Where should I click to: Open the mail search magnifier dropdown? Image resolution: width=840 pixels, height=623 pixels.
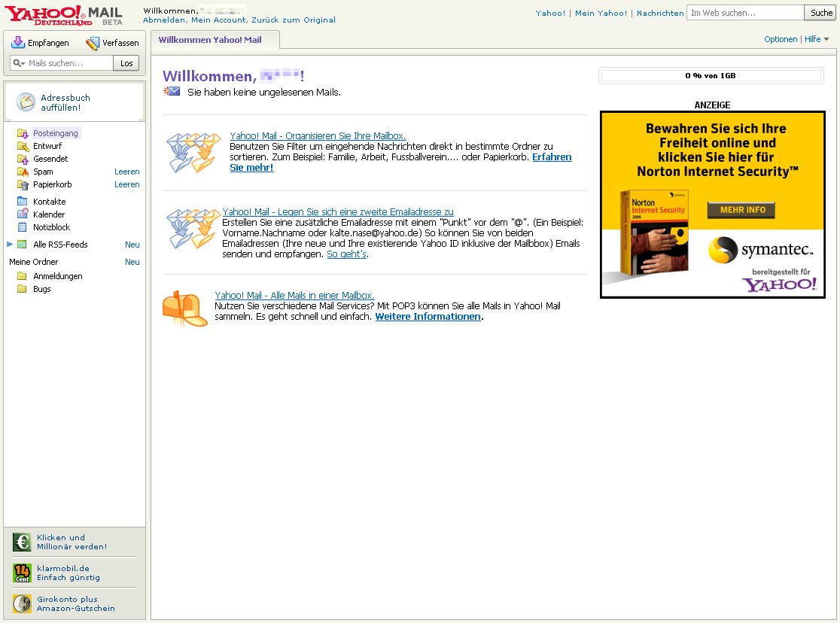20,63
